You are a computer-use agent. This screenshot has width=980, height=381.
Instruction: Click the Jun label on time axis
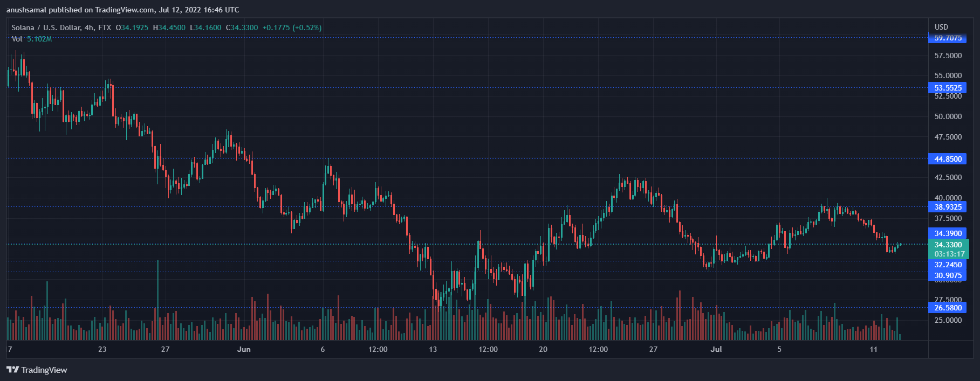point(244,349)
